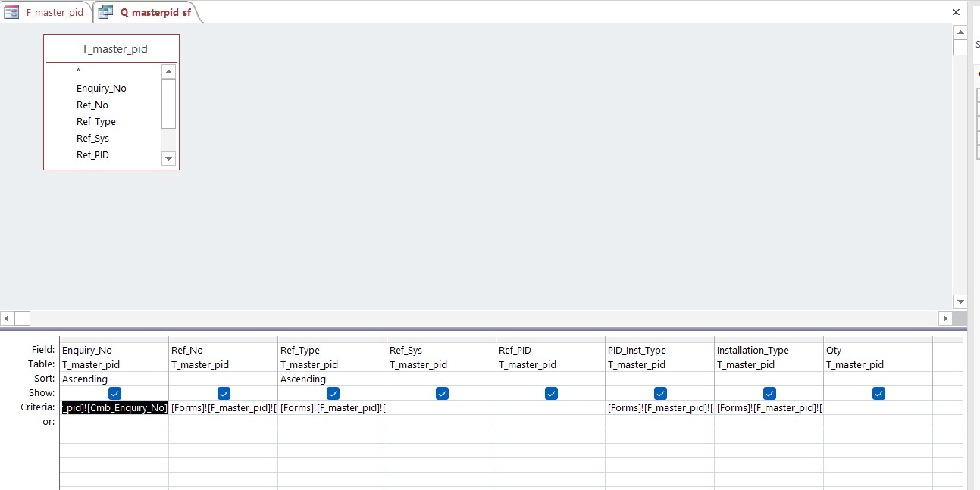980x490 pixels.
Task: Click design pane horizontal scroll right arrow
Action: (x=945, y=318)
